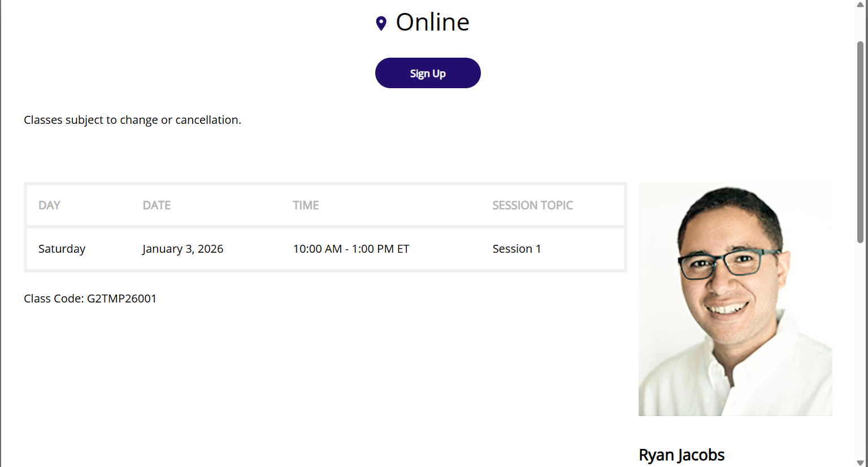Select the Session 1 topic cell
Viewport: 868px width, 467px height.
(x=517, y=249)
